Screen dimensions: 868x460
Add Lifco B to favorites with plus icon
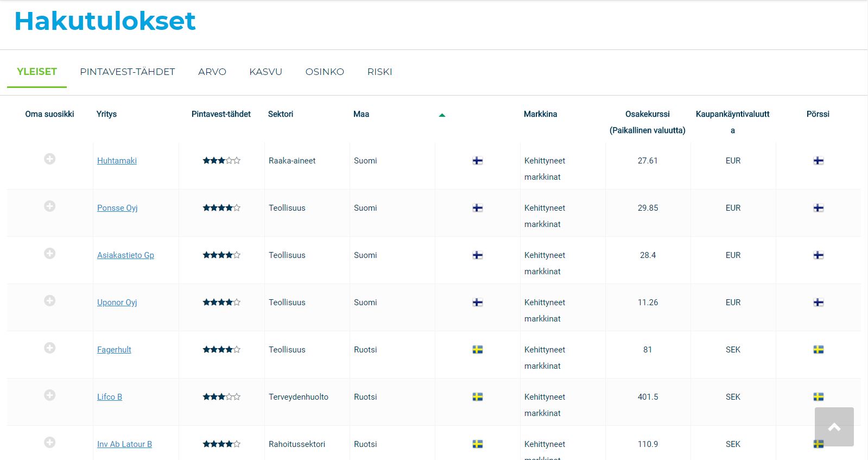coord(49,395)
